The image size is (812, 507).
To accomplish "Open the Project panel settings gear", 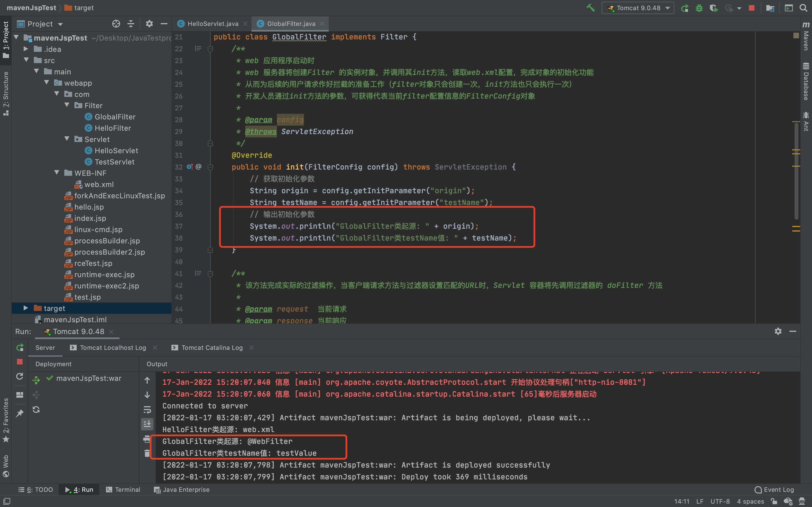I will pos(149,24).
